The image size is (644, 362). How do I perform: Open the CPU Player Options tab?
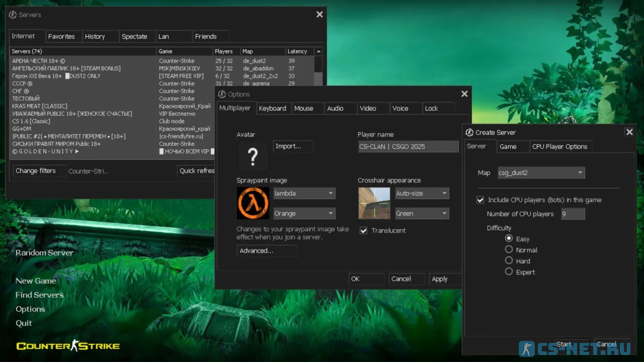pyautogui.click(x=559, y=146)
